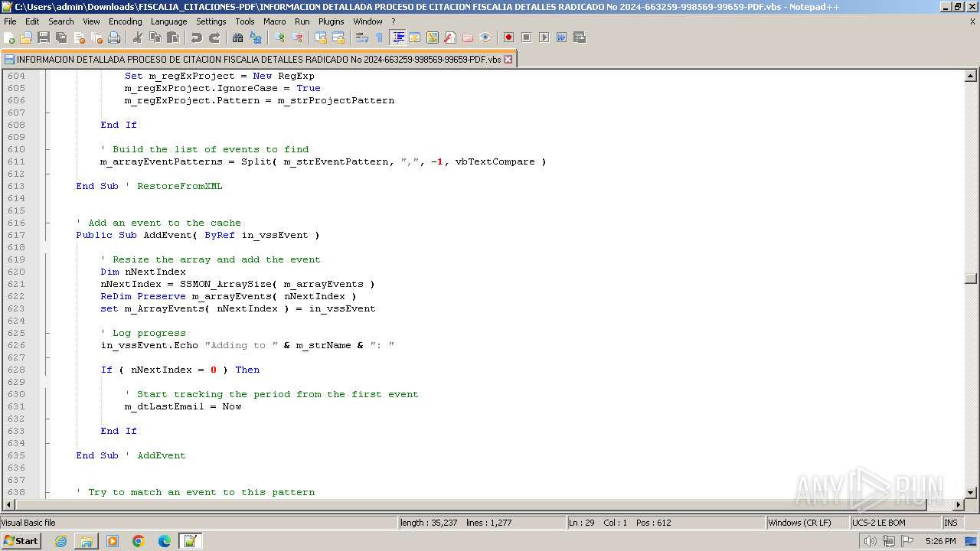Click the volume speaker tray icon
This screenshot has height=551, width=980.
871,541
